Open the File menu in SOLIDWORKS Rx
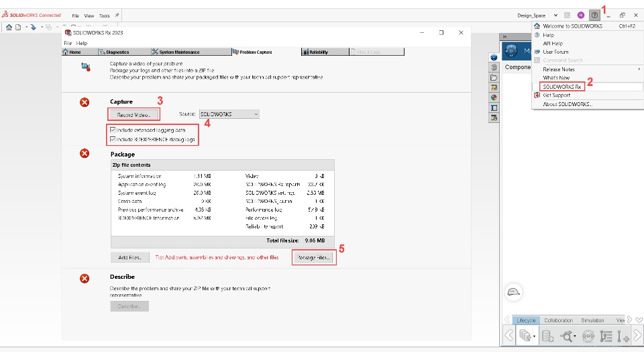644x352 pixels. point(68,43)
